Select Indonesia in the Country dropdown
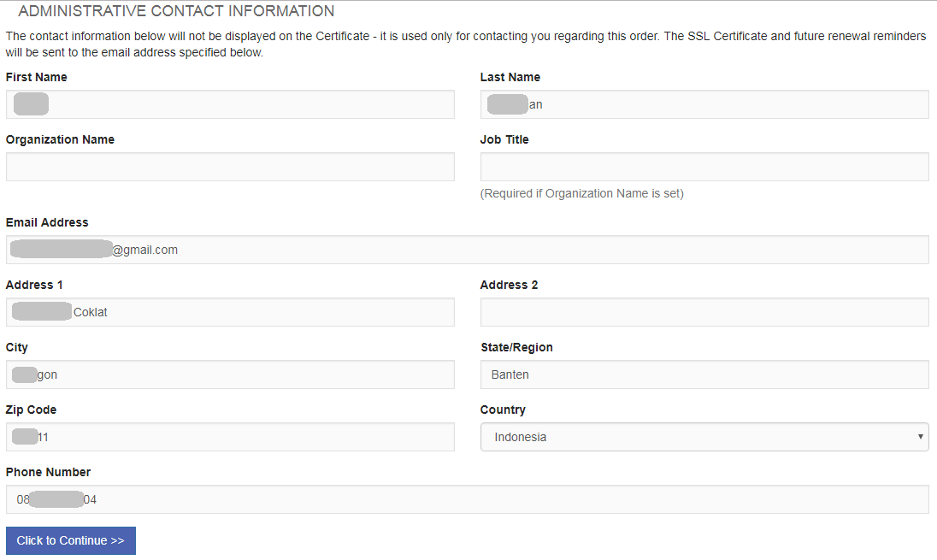 click(704, 437)
